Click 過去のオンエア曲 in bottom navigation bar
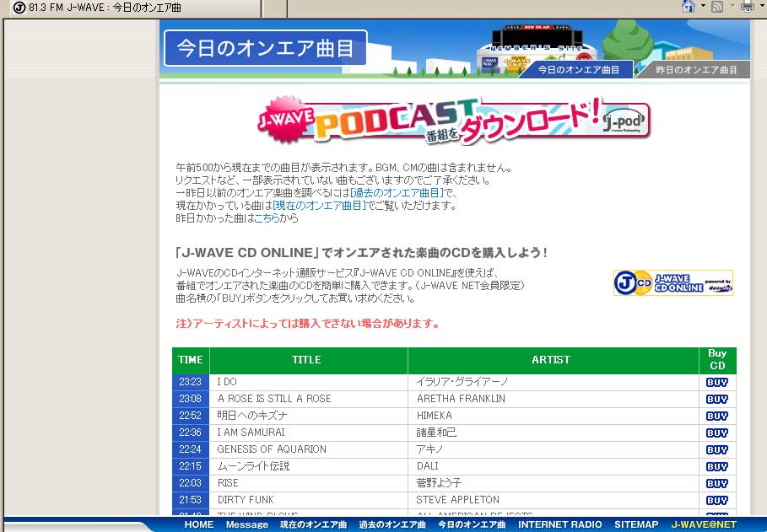The width and height of the screenshot is (767, 532). point(392,524)
